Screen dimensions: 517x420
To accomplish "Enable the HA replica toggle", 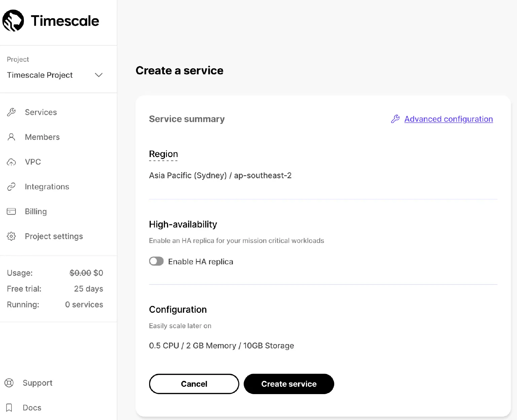I will click(156, 261).
